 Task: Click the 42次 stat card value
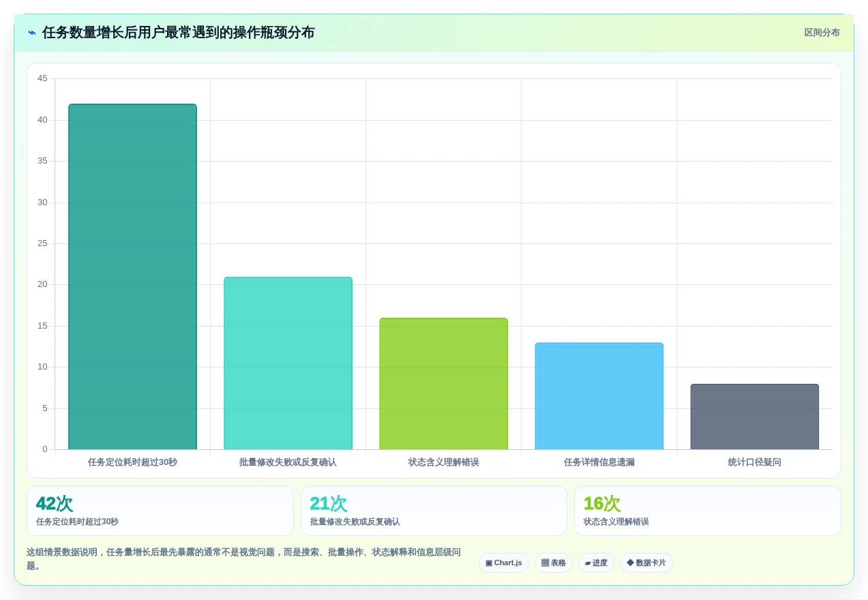(x=55, y=504)
